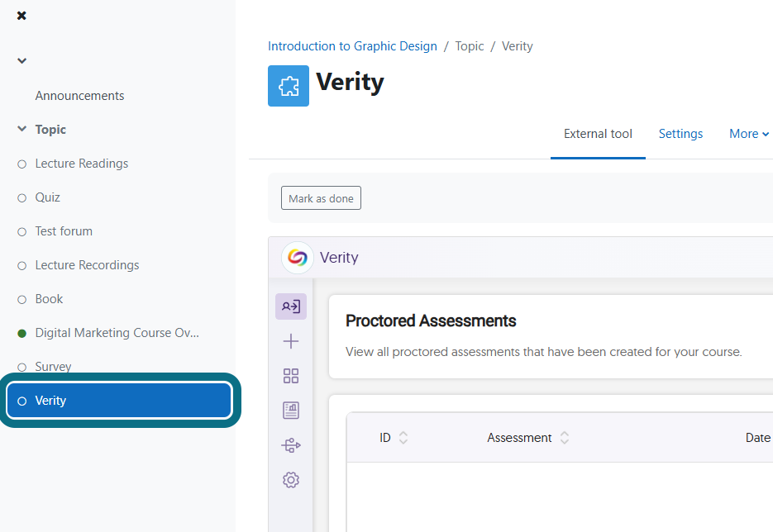
Task: Select Verity in course index
Action: click(x=119, y=401)
